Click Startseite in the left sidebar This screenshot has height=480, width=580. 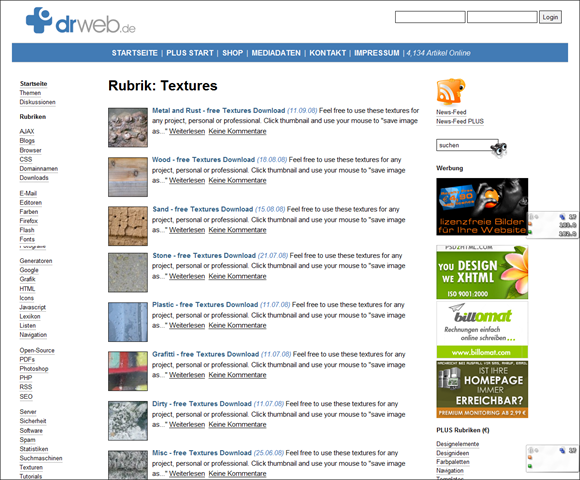33,84
